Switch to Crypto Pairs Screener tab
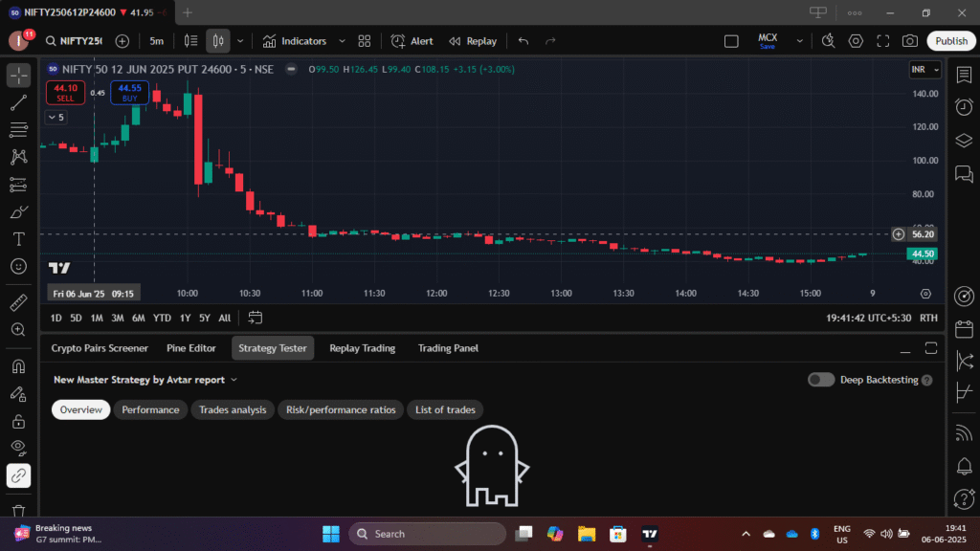The image size is (980, 551). pyautogui.click(x=100, y=348)
